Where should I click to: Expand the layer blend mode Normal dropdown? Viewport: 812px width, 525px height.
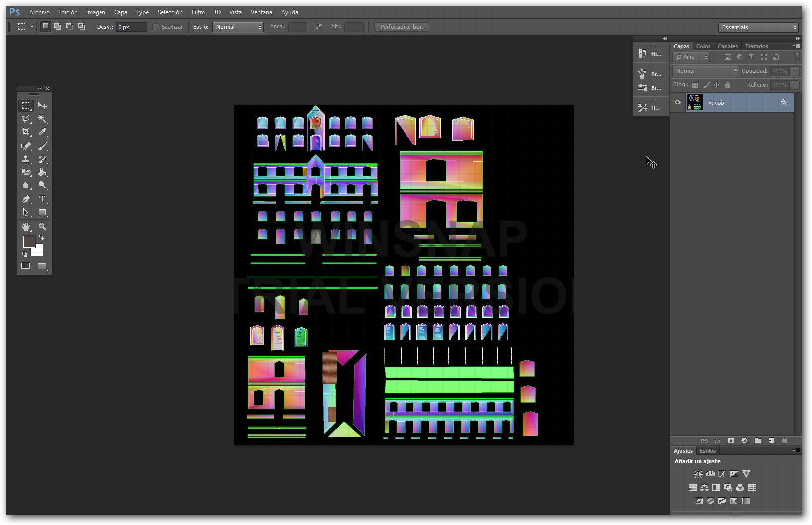pyautogui.click(x=706, y=71)
